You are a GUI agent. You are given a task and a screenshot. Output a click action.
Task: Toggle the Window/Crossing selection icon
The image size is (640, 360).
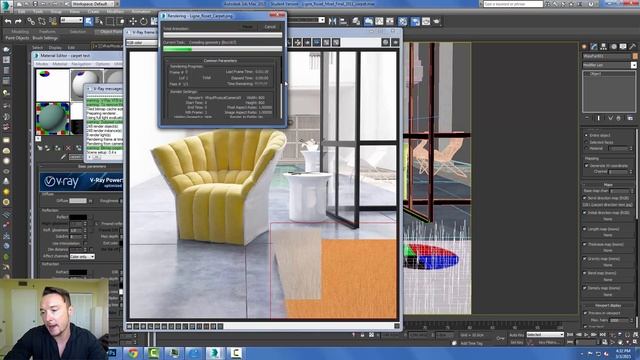click(x=120, y=21)
